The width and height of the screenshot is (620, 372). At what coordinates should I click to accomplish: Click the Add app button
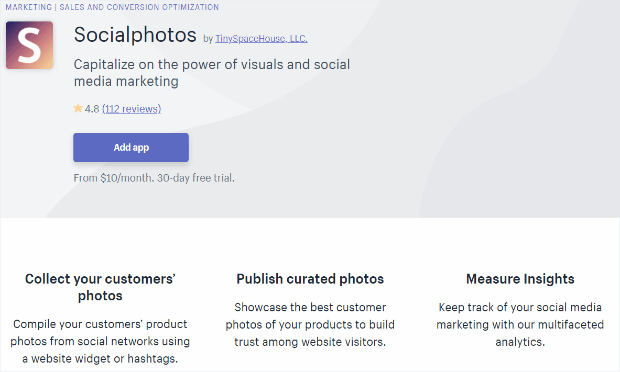(x=131, y=147)
